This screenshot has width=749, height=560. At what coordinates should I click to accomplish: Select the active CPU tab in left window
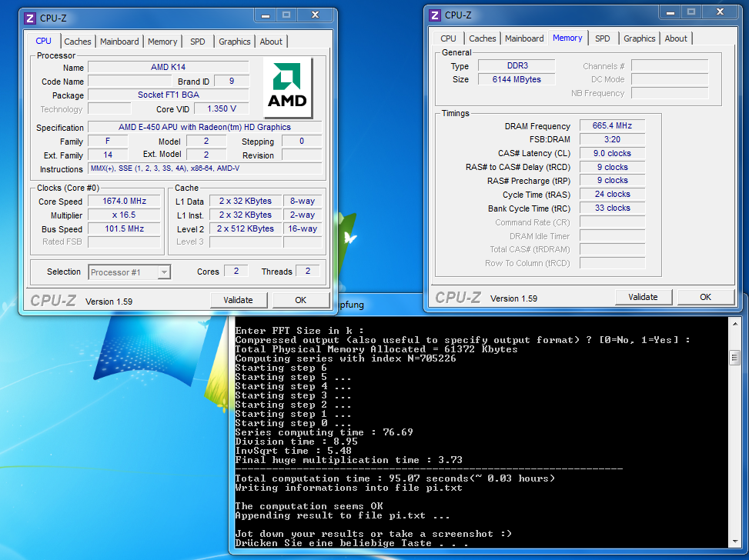pyautogui.click(x=43, y=41)
